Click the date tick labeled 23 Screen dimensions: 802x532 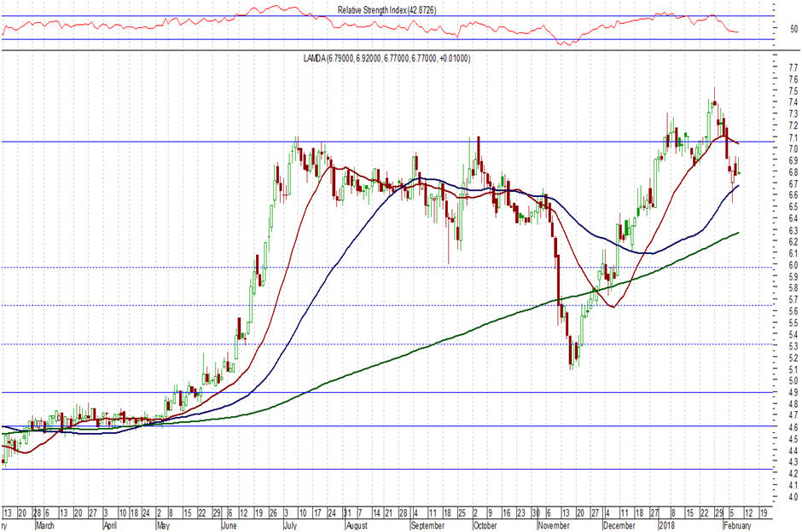tap(520, 513)
